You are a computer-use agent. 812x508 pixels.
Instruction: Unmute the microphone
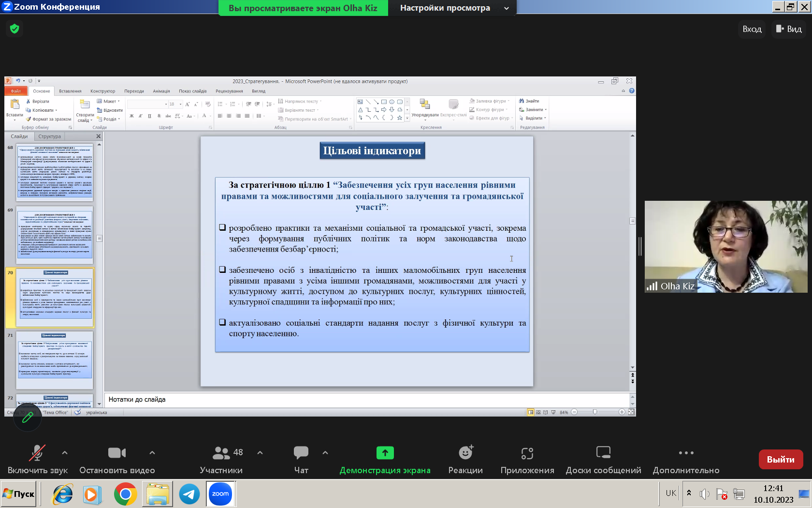point(37,453)
